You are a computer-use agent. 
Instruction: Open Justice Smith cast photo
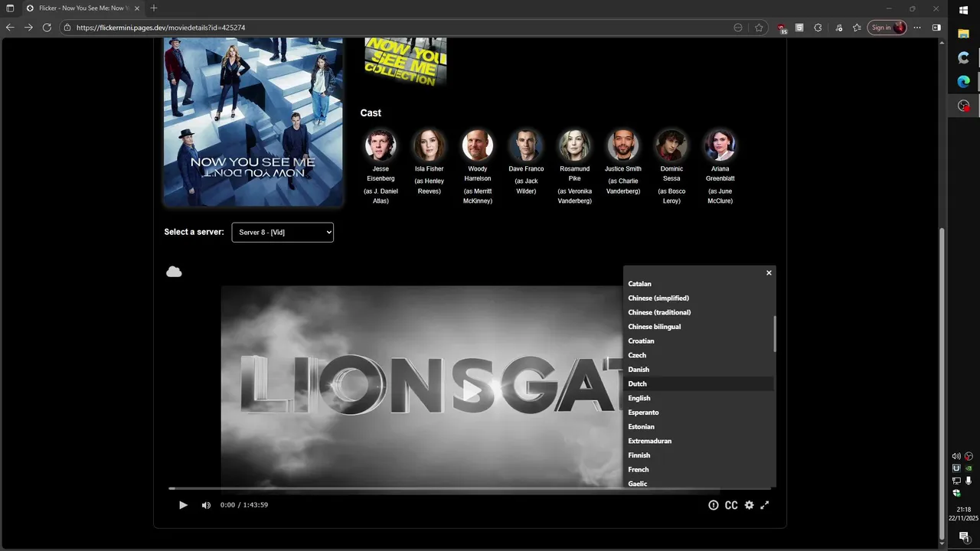click(623, 145)
